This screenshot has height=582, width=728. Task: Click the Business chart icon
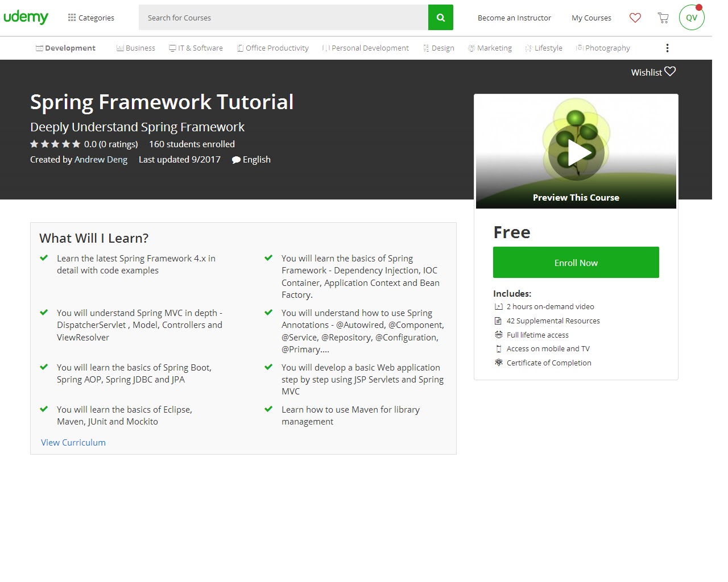tap(120, 48)
